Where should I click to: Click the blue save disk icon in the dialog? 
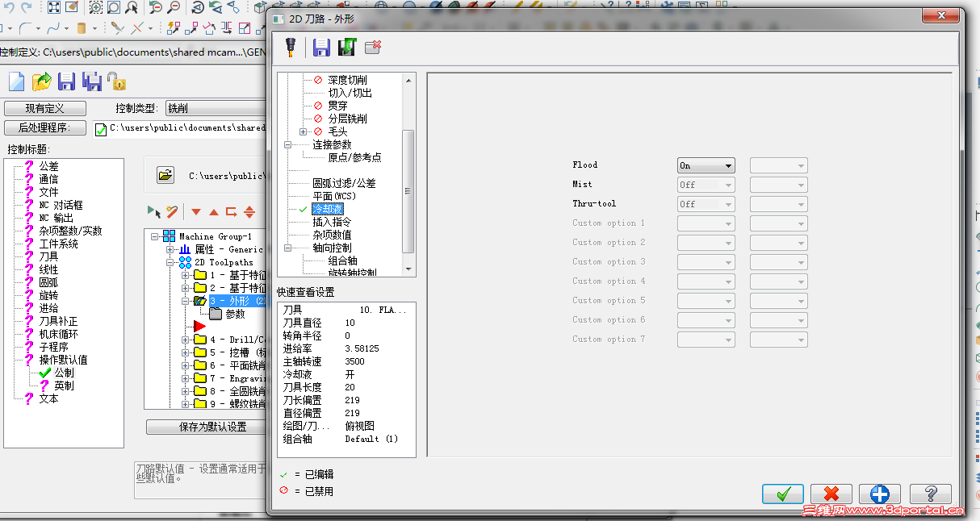coord(321,48)
